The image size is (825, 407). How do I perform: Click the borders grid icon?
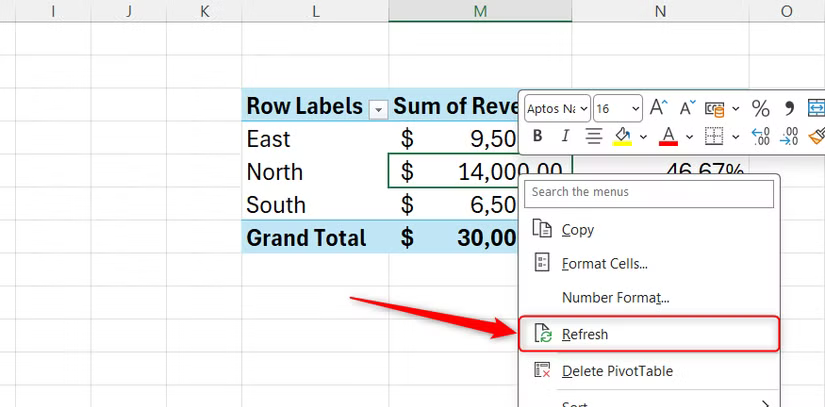pos(714,136)
